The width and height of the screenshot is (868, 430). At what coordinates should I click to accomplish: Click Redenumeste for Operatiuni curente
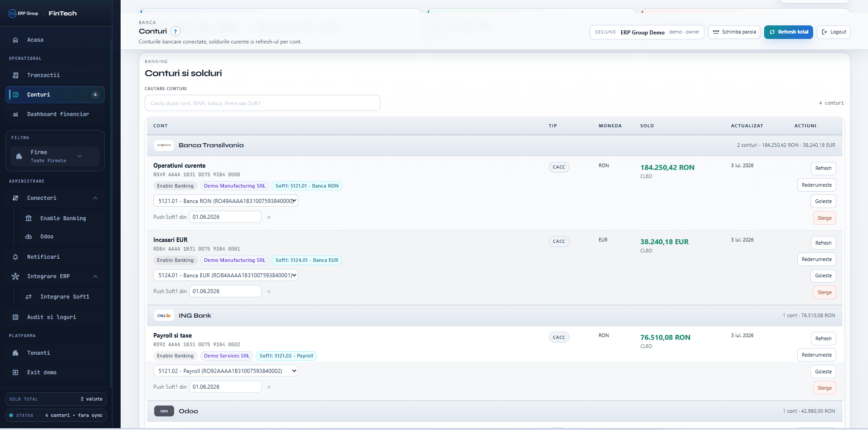pyautogui.click(x=817, y=185)
